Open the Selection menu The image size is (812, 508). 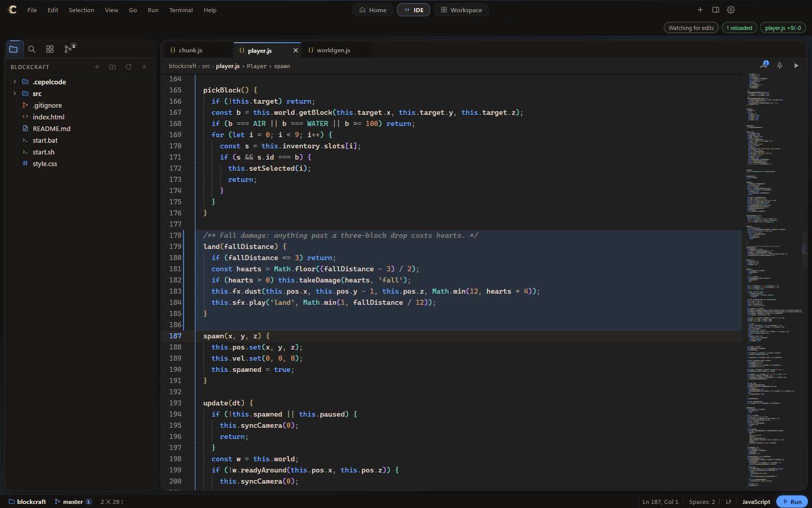[x=81, y=10]
